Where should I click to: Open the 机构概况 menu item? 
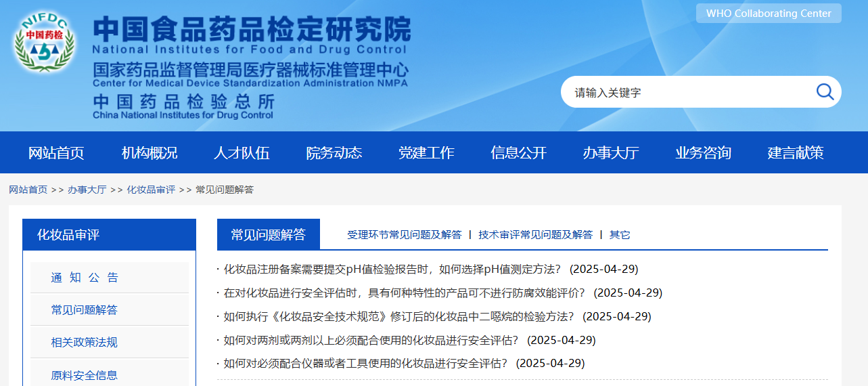pyautogui.click(x=150, y=153)
